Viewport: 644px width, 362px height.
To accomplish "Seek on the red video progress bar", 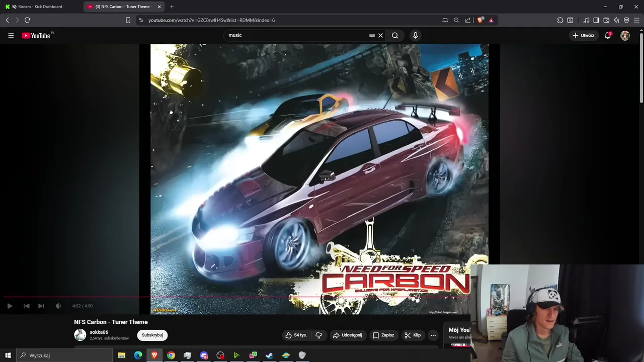I will 235,297.
